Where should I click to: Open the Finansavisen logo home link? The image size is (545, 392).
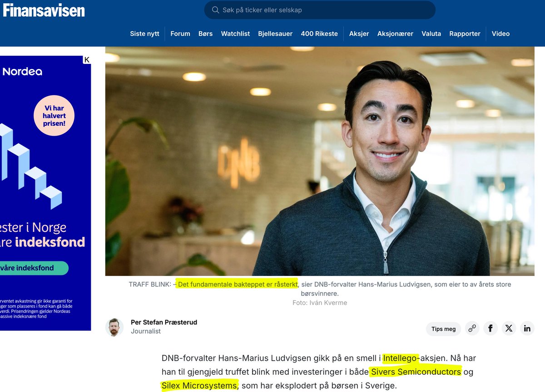44,10
